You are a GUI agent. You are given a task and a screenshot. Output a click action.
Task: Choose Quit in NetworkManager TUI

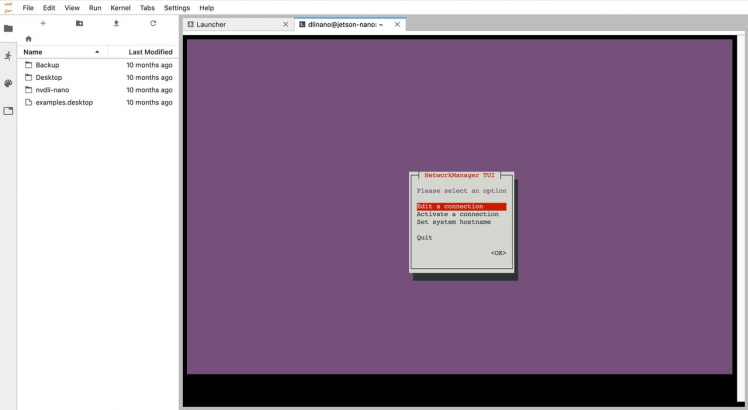coord(424,237)
